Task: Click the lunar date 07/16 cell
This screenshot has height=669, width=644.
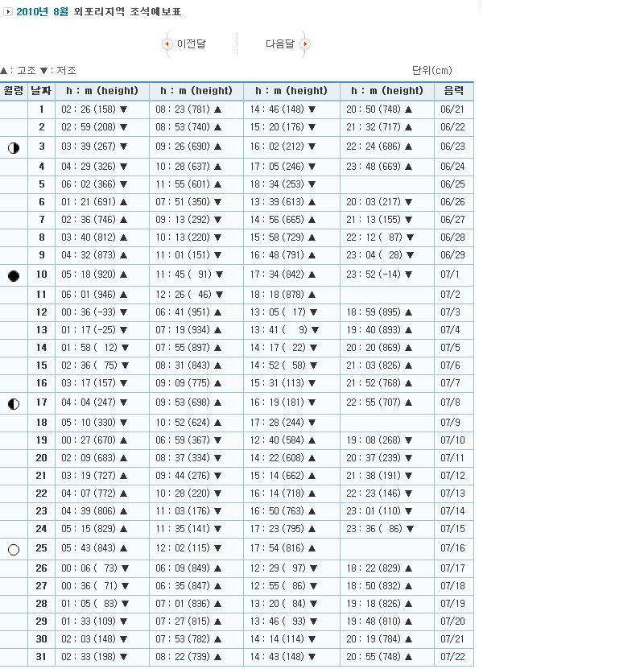Action: (453, 549)
